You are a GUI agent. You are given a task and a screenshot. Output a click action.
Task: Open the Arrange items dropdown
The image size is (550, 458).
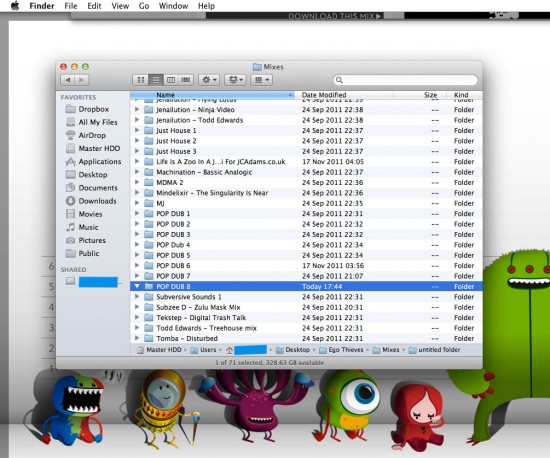click(262, 80)
